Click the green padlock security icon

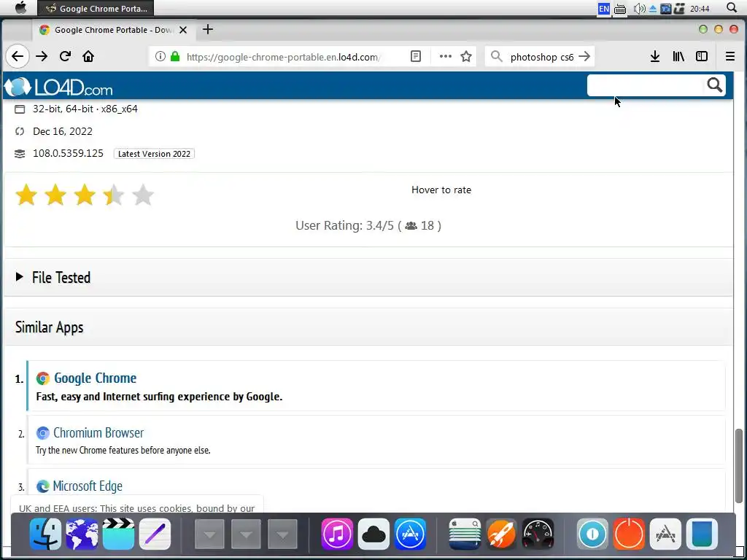pos(175,57)
